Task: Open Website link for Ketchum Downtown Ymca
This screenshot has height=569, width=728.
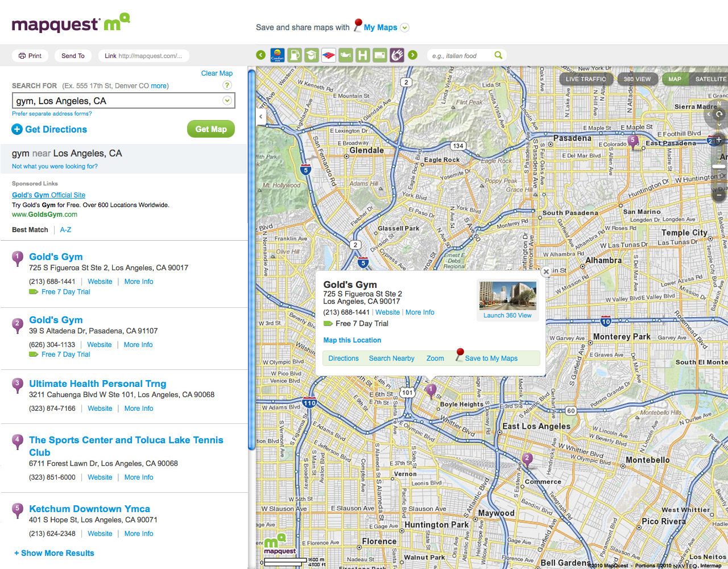Action: 100,534
